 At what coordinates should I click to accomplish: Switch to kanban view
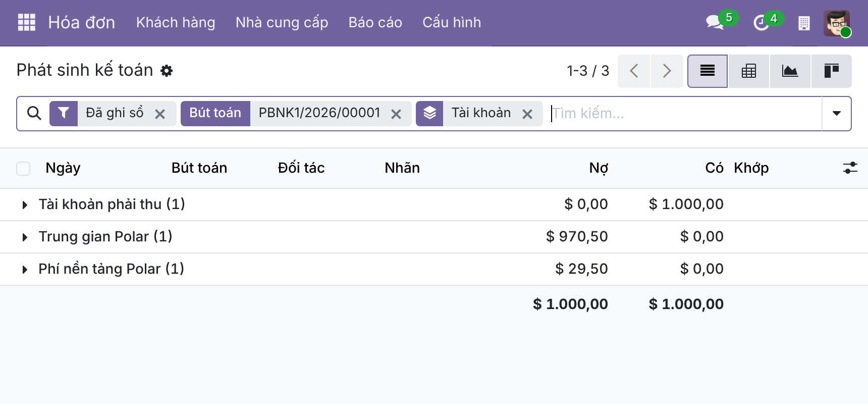(x=831, y=71)
